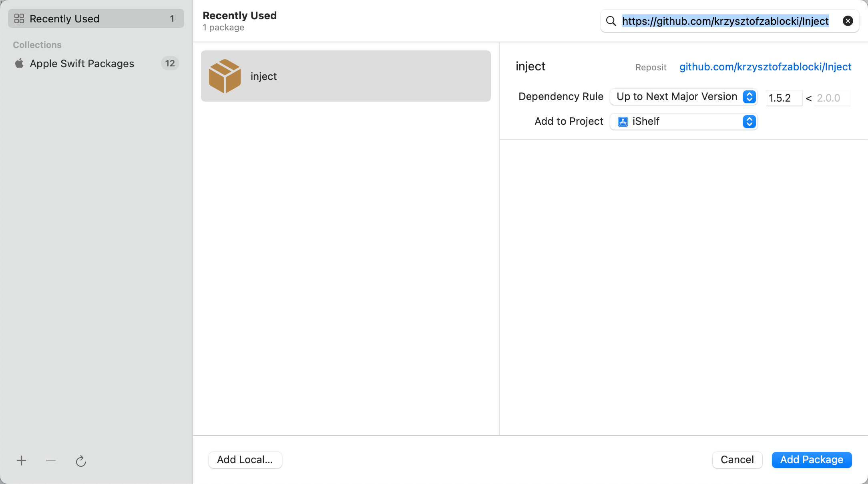This screenshot has width=868, height=484.
Task: Click the 1.5.2 minimum version field
Action: tap(784, 98)
